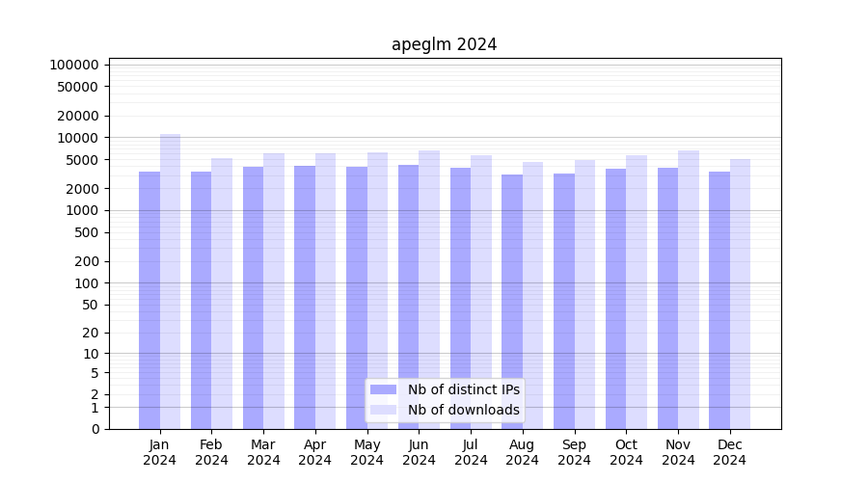
Task: Select June's light downloads bar
Action: pyautogui.click(x=429, y=289)
